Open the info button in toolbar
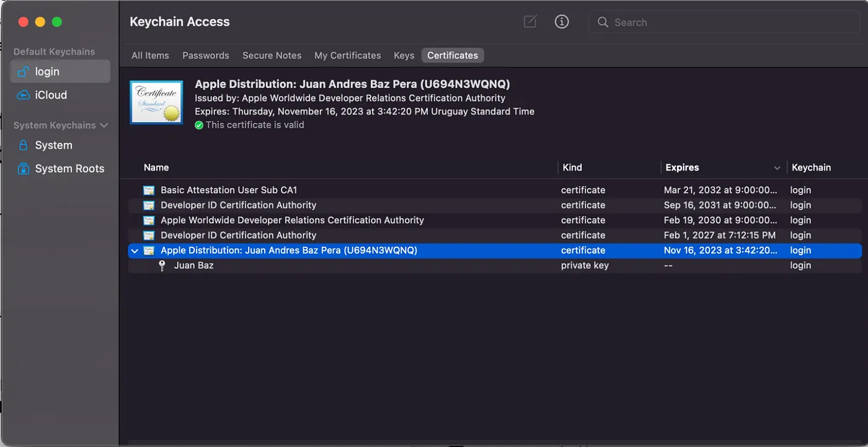 point(562,22)
